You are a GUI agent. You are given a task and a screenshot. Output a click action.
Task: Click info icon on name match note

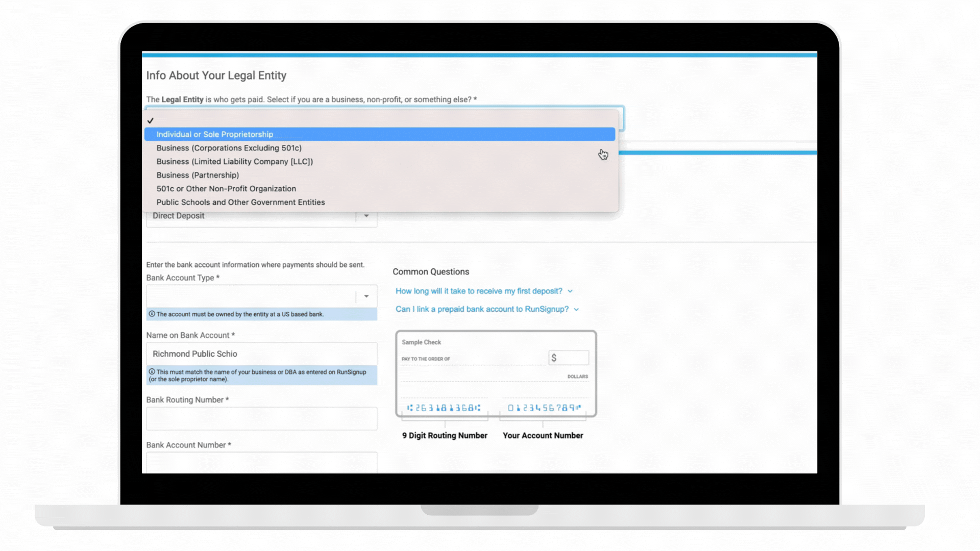coord(152,372)
